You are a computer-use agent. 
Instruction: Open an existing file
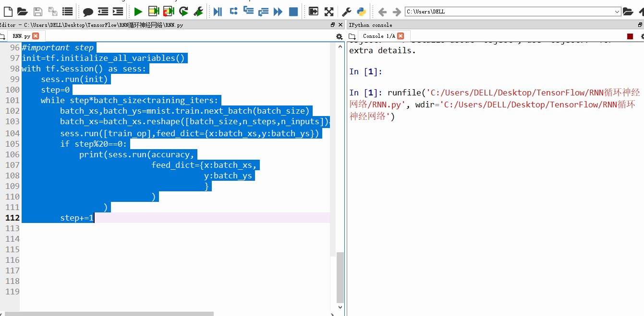point(22,12)
